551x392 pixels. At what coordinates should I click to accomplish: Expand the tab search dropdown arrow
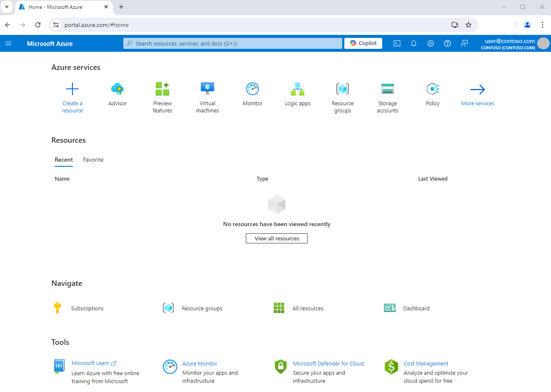(7, 7)
